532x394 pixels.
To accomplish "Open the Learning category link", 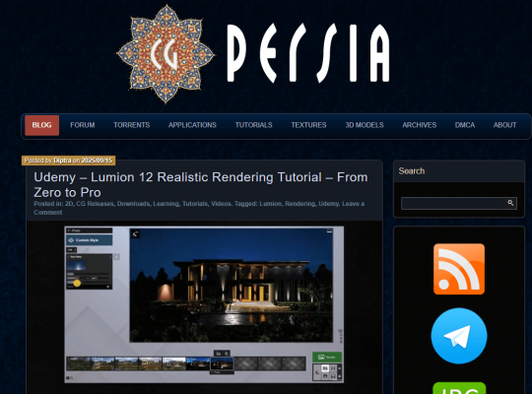I will pyautogui.click(x=166, y=204).
